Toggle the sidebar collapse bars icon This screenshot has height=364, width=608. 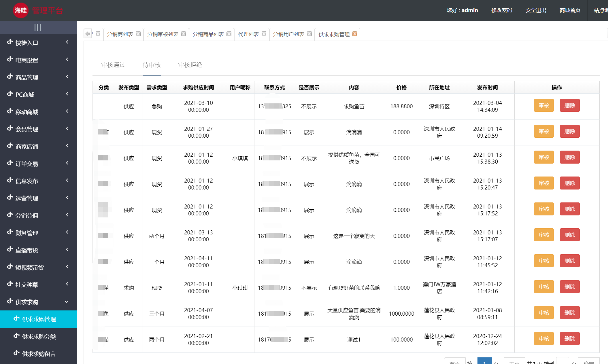coord(37,28)
